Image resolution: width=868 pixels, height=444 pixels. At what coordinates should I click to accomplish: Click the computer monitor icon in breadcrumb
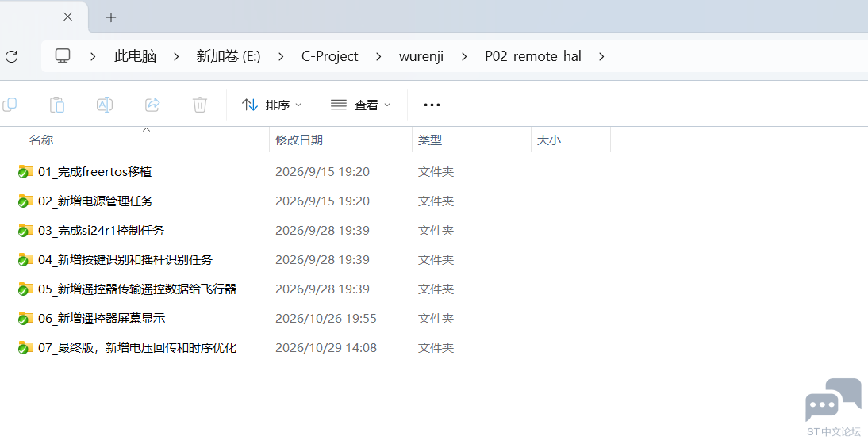coord(63,55)
